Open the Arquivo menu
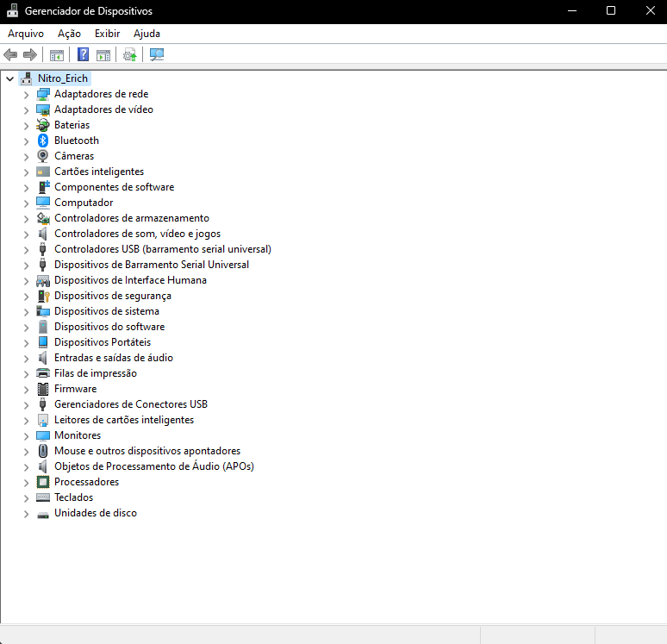The width and height of the screenshot is (667, 644). [x=26, y=34]
